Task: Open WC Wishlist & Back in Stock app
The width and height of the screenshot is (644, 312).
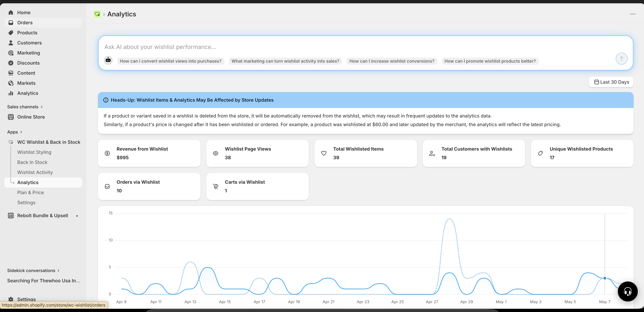Action: click(49, 142)
